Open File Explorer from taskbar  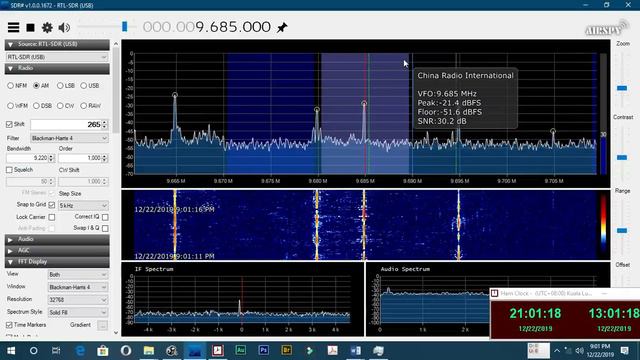coord(149,351)
